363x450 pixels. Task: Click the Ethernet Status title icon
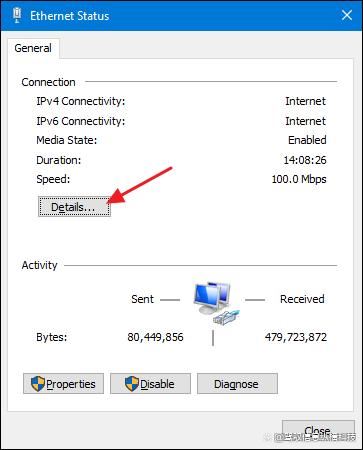coord(17,15)
